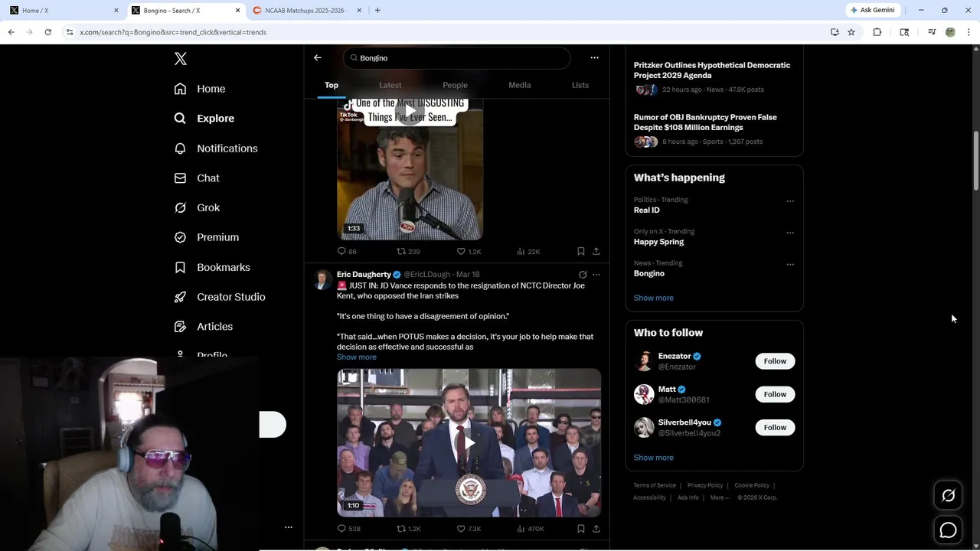Image resolution: width=980 pixels, height=551 pixels.
Task: Open the floating chat messages button
Action: 948,530
